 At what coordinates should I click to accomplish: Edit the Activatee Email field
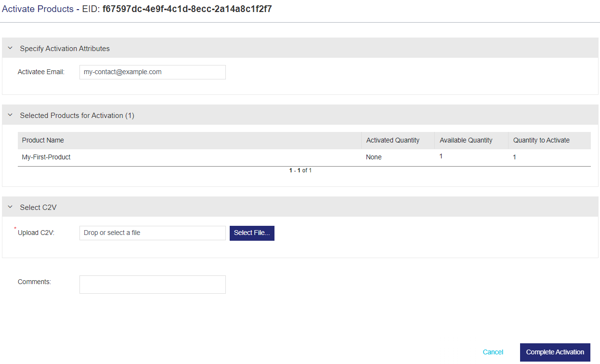pyautogui.click(x=153, y=72)
